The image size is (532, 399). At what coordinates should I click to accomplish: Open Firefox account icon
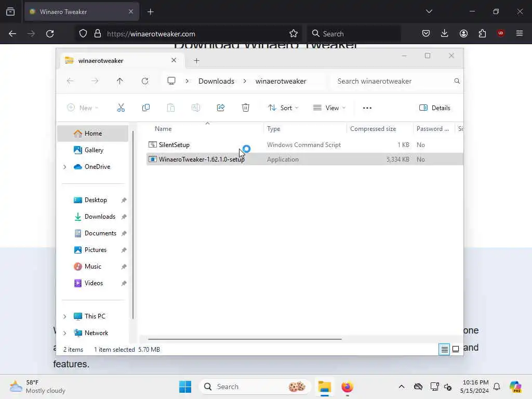point(463,33)
